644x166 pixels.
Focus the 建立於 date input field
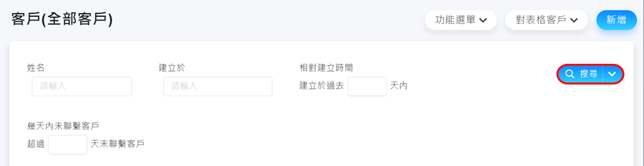218,86
